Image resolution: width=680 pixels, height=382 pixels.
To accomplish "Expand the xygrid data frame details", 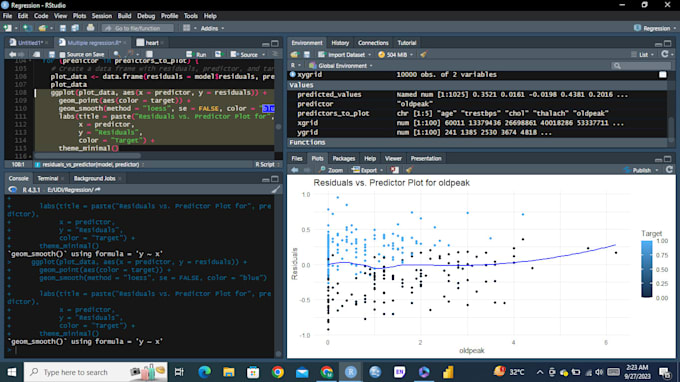I will 293,75.
